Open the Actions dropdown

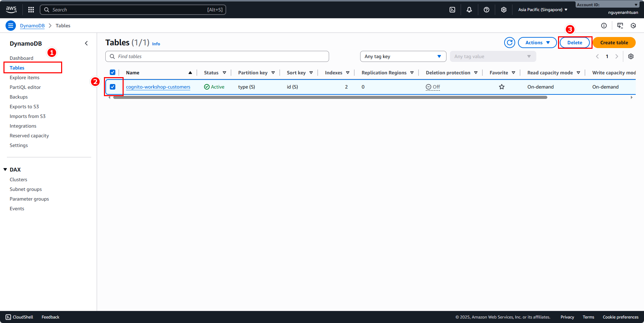(537, 43)
